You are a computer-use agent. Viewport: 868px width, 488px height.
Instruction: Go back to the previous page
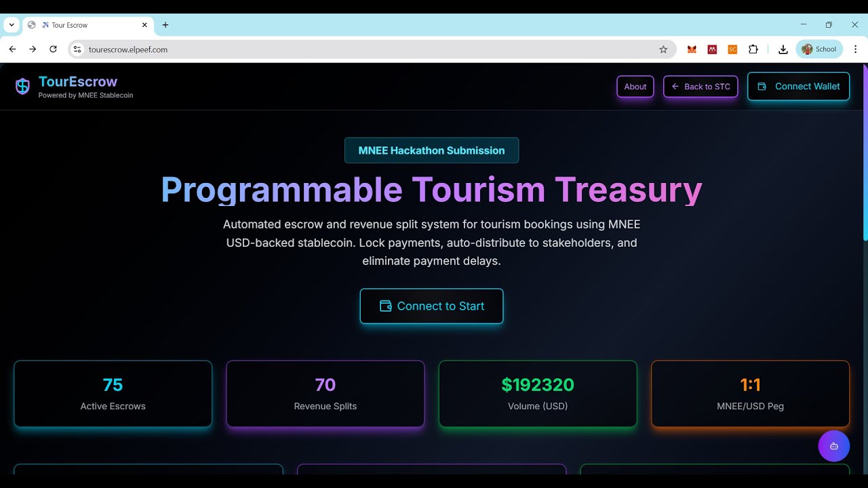click(12, 49)
